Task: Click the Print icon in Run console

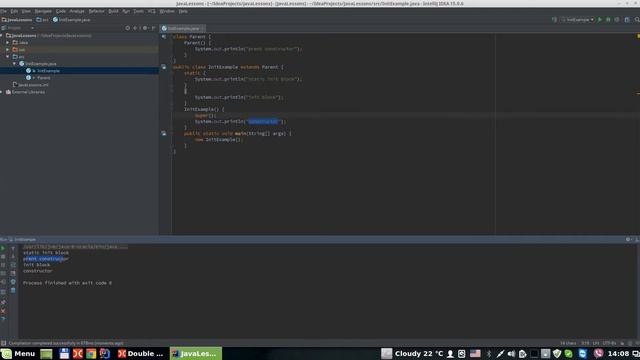Action: (x=13, y=282)
